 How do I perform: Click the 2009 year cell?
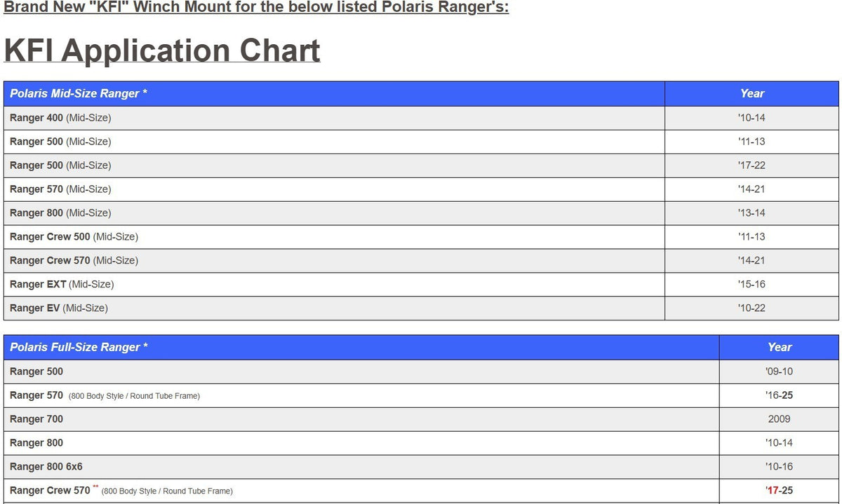pyautogui.click(x=779, y=419)
